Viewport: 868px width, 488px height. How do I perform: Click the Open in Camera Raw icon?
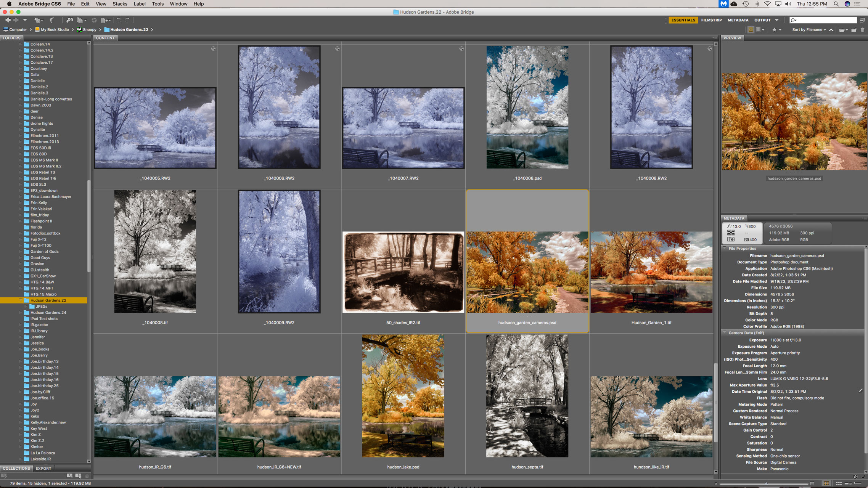pos(94,20)
